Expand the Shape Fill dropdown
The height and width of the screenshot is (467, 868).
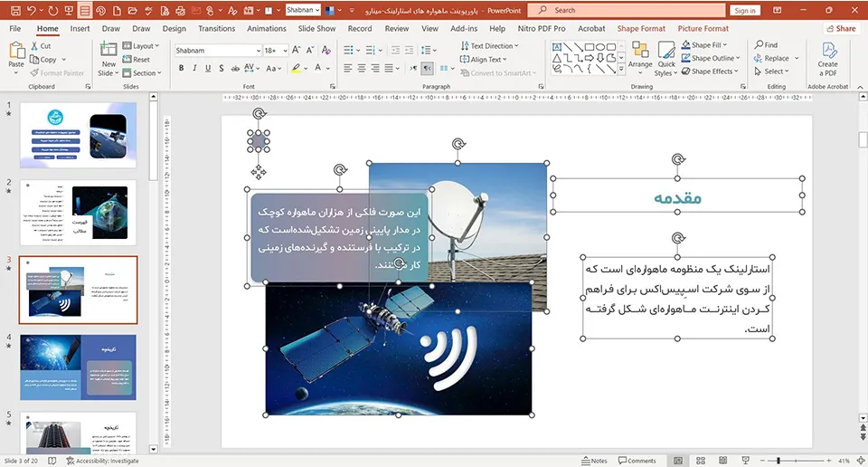pos(704,45)
